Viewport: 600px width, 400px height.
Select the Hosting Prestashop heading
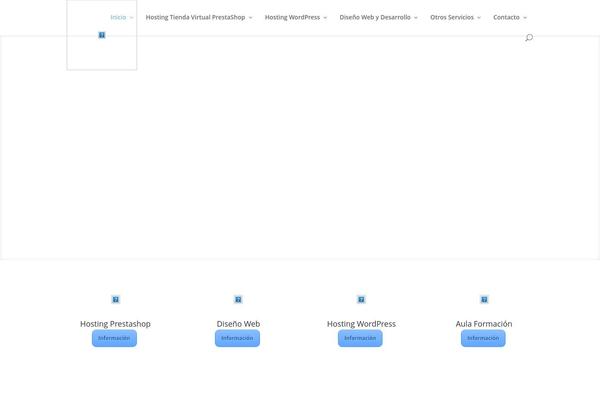pyautogui.click(x=115, y=324)
